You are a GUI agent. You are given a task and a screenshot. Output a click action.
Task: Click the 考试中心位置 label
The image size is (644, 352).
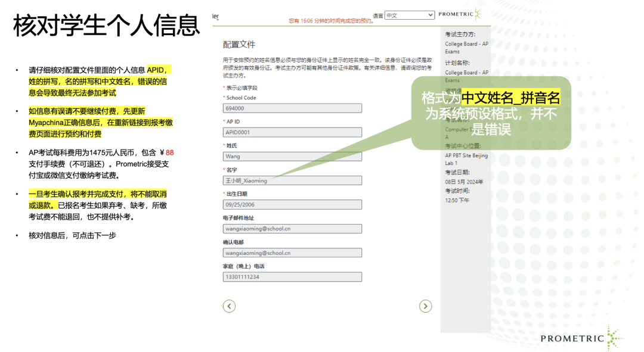[x=463, y=146]
